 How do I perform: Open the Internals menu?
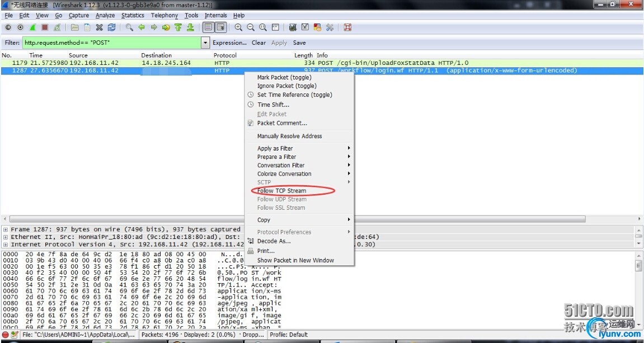click(x=215, y=15)
